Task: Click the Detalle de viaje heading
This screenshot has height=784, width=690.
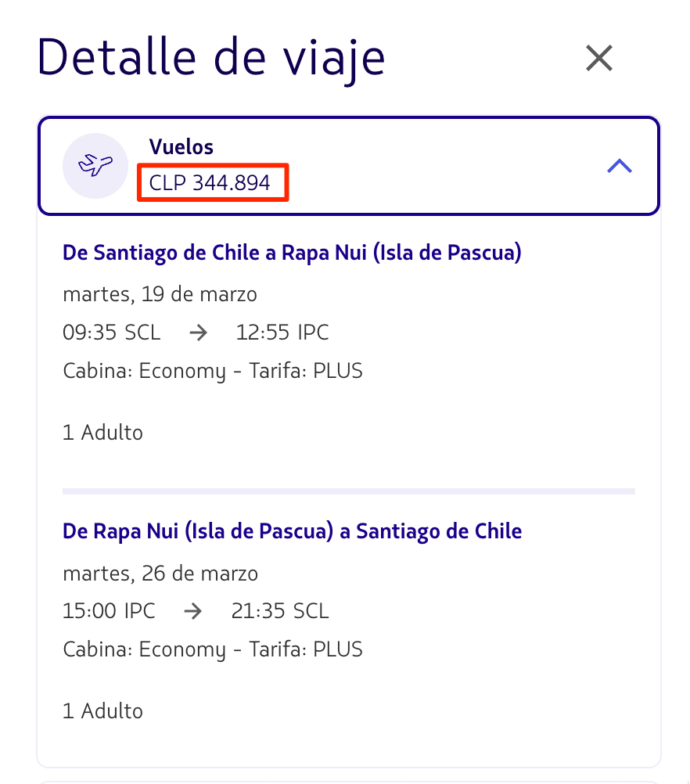Action: pos(211,59)
